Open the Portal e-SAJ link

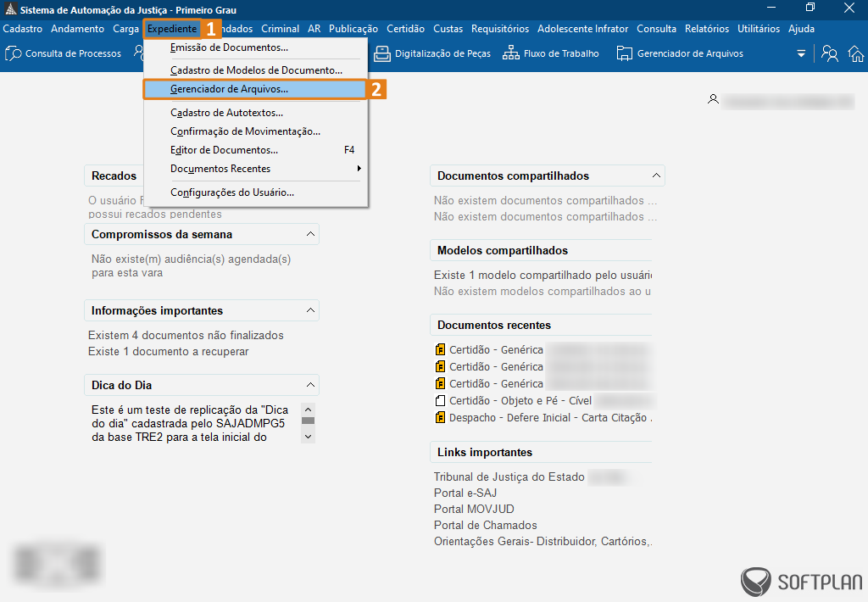click(465, 493)
